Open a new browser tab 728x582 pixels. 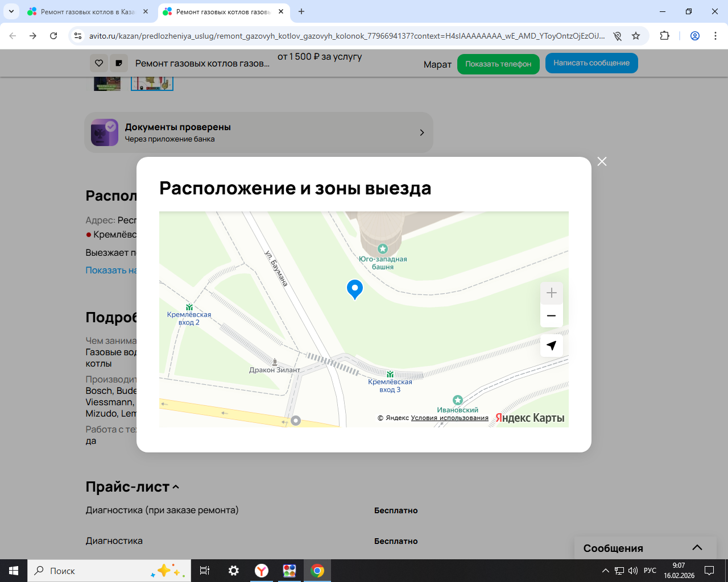pos(301,11)
